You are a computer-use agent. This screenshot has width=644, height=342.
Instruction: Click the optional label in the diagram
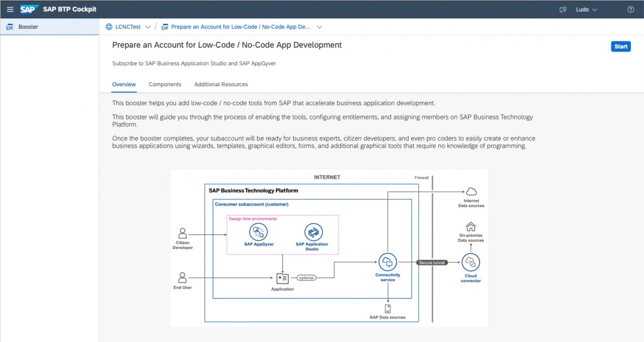(x=306, y=278)
